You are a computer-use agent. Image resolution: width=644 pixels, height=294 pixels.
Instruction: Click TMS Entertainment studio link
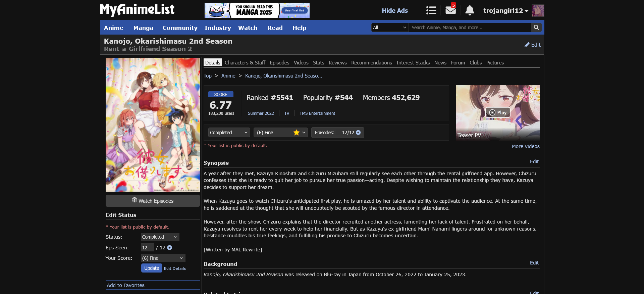317,113
